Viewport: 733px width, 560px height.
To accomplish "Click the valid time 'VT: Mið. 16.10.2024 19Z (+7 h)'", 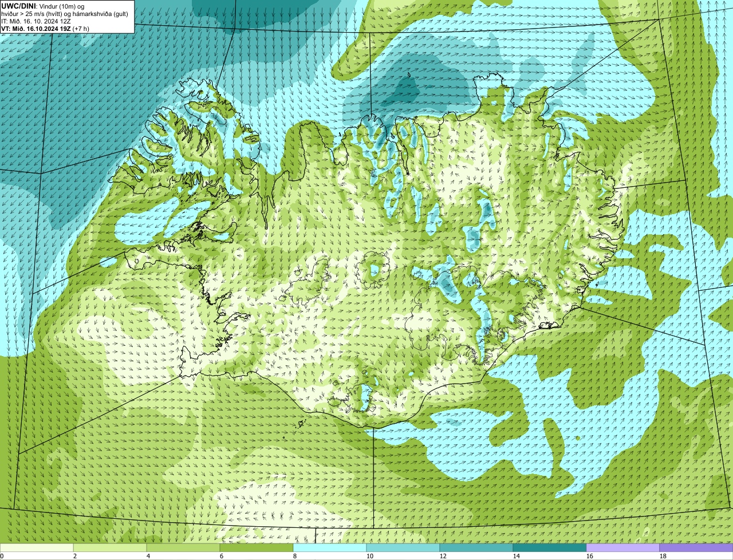I will tap(45, 28).
